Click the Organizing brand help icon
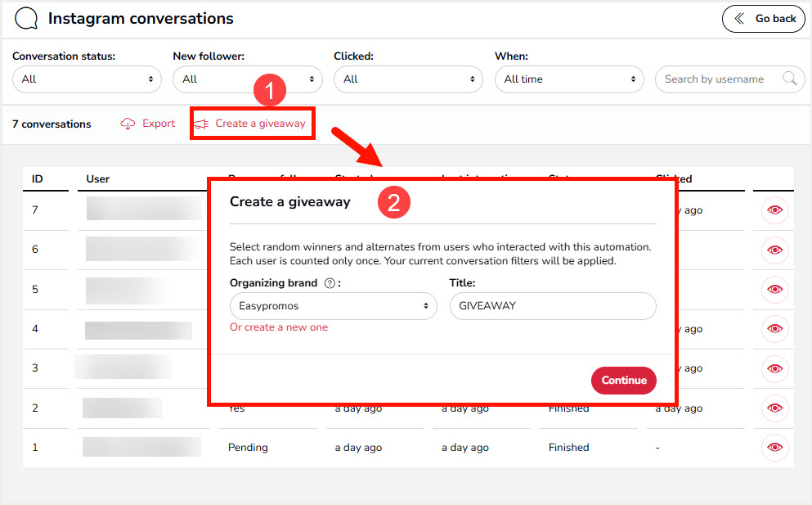812x505 pixels. point(330,283)
